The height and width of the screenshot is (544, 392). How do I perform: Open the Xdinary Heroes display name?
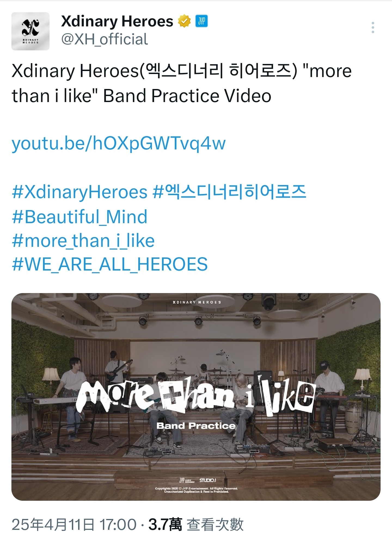117,21
